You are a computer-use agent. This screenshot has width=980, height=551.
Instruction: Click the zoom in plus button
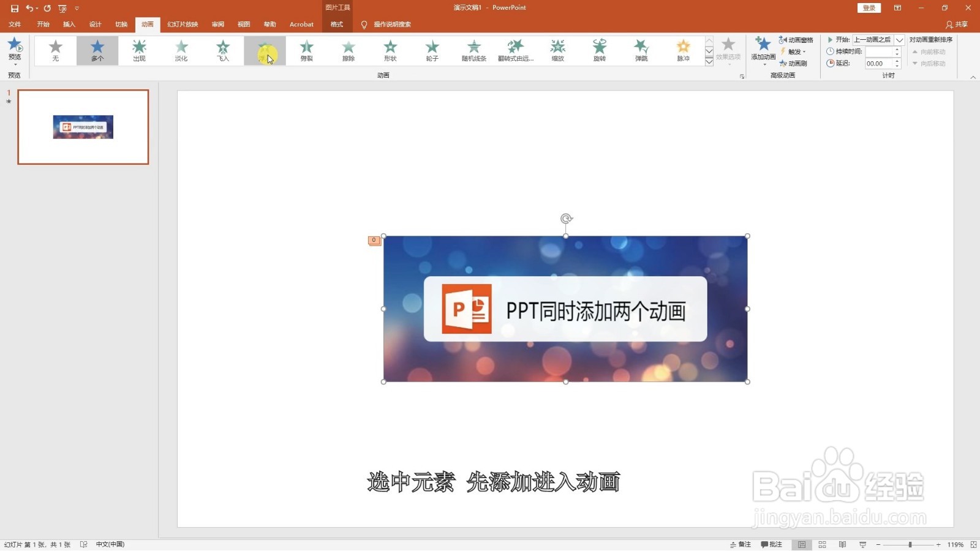[938, 544]
